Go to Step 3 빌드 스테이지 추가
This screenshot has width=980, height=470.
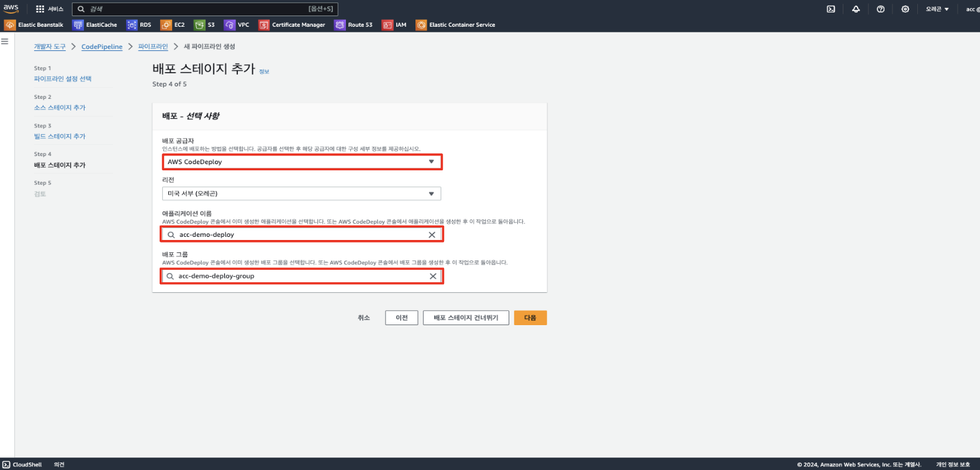click(60, 136)
